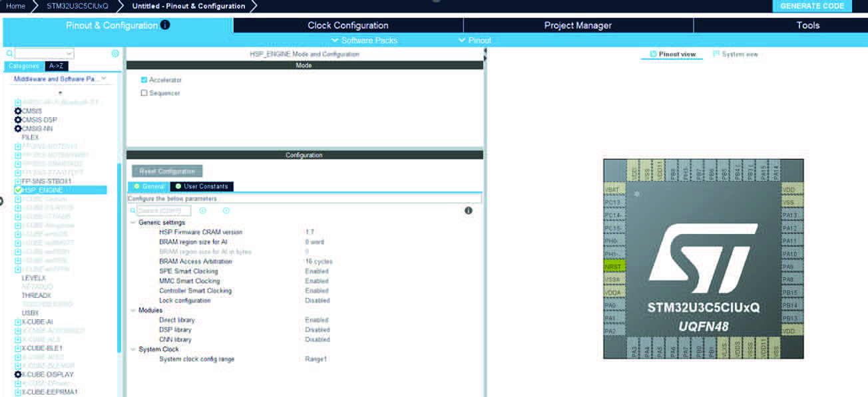Click the SPE Smart Clocking Enabled value
Screen dimensions: 868x397
pos(317,271)
